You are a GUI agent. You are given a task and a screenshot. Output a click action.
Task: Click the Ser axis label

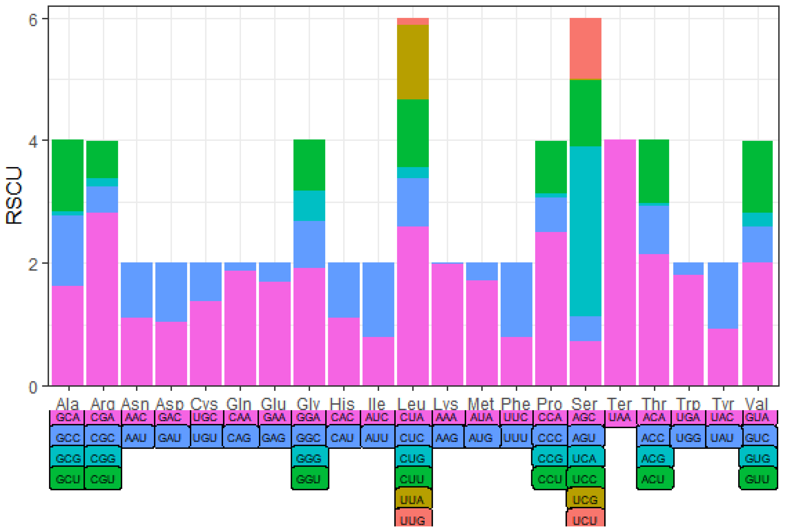coord(584,404)
